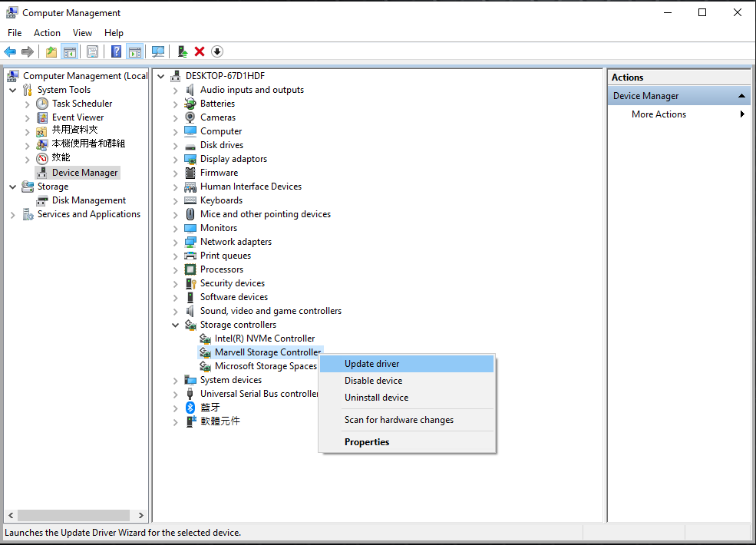Expand the Network adapters category
This screenshot has width=756, height=545.
point(175,242)
